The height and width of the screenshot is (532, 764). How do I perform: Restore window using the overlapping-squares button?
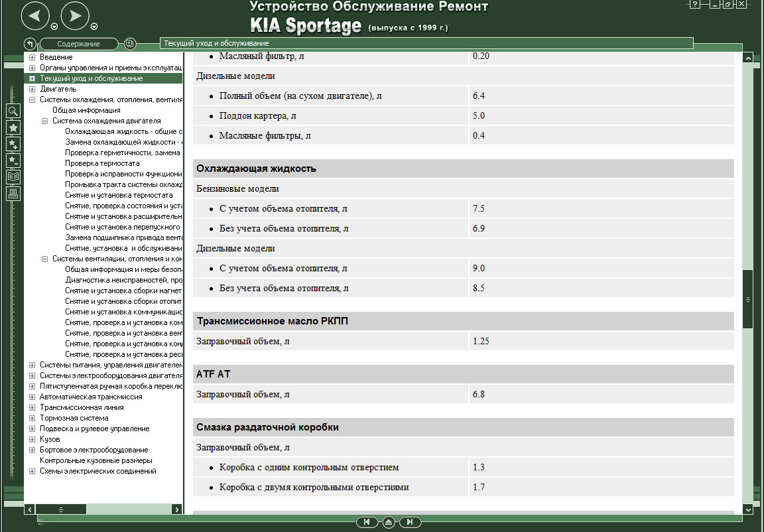(728, 4)
